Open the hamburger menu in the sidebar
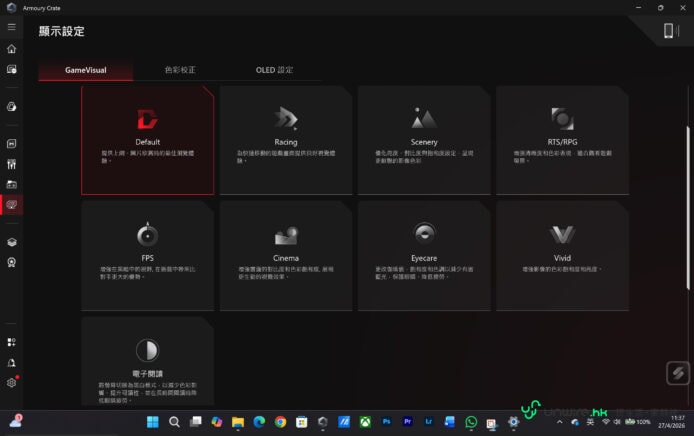694x436 pixels. [12, 27]
